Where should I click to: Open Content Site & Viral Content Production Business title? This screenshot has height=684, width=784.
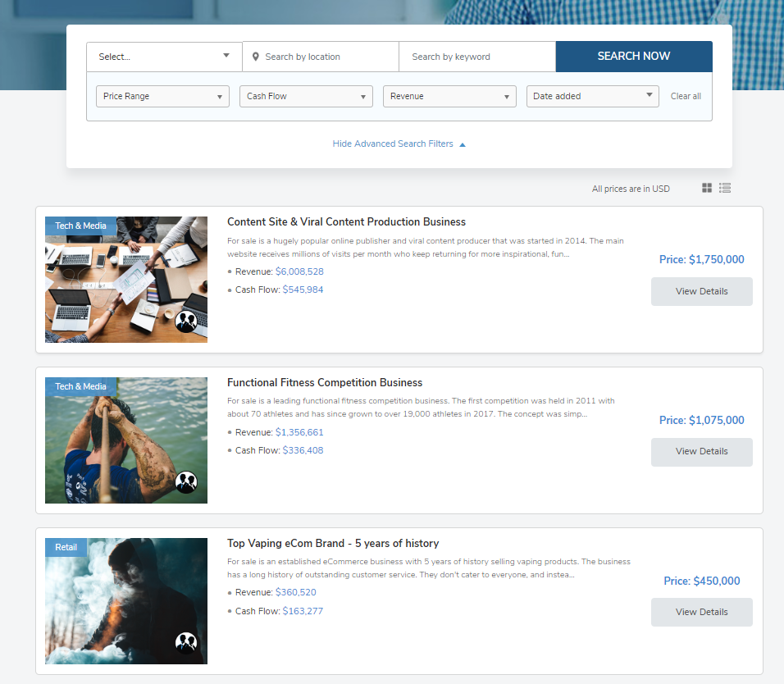pos(347,222)
